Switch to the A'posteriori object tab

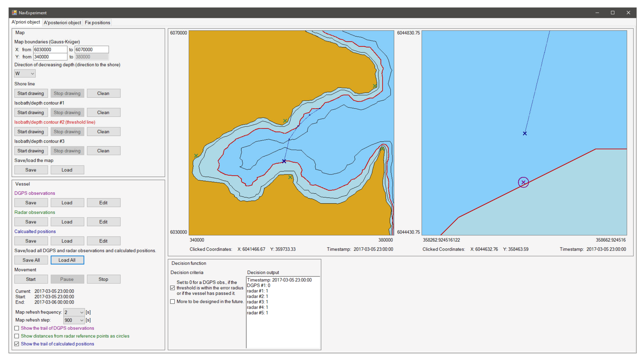[62, 23]
